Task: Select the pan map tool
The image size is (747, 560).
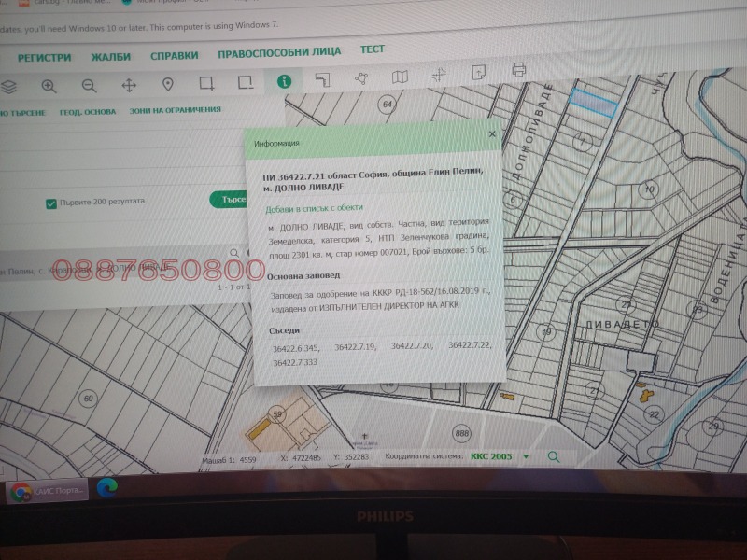Action: 129,84
